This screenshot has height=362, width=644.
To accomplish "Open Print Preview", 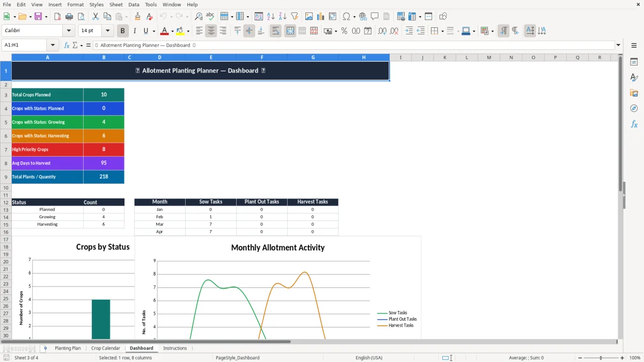I will point(81,17).
